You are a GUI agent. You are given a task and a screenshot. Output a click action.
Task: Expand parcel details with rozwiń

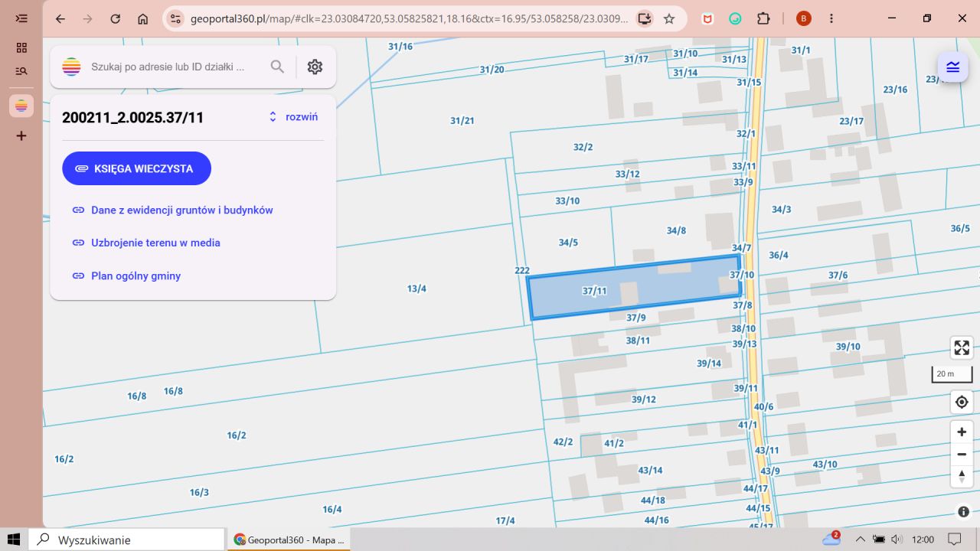coord(293,117)
